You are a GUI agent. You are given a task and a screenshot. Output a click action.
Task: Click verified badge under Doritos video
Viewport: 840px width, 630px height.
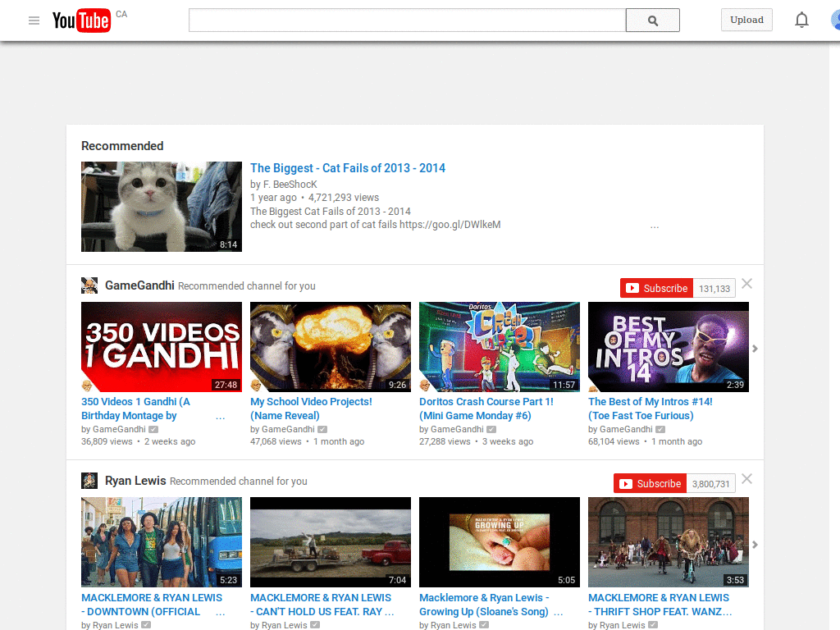[x=492, y=429]
